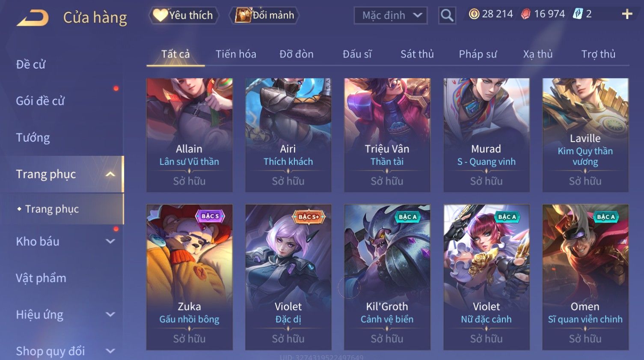Tap the blue ticket currency icon

(x=578, y=14)
